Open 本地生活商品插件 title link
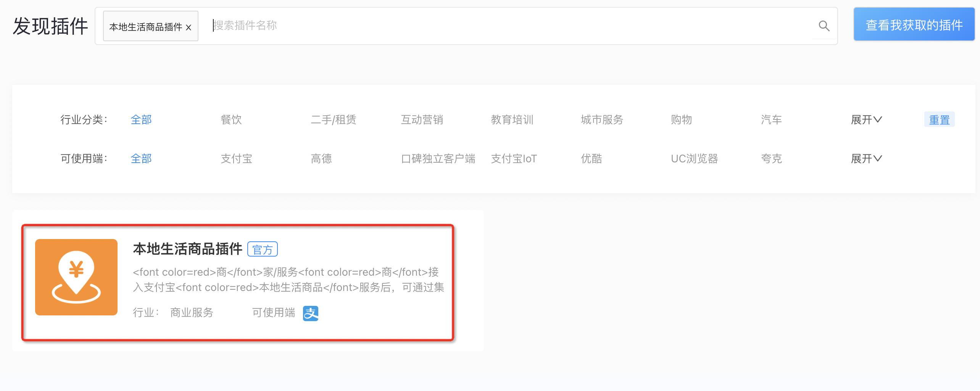This screenshot has height=391, width=980. tap(187, 249)
